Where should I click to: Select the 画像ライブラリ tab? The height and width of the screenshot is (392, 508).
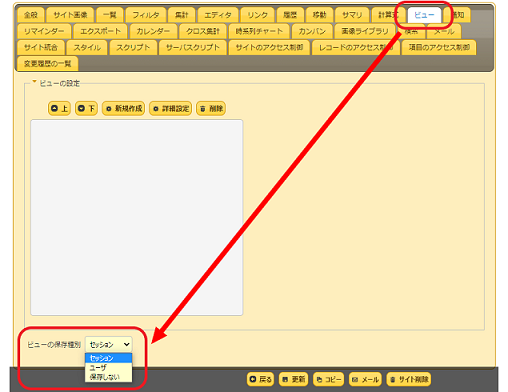365,31
